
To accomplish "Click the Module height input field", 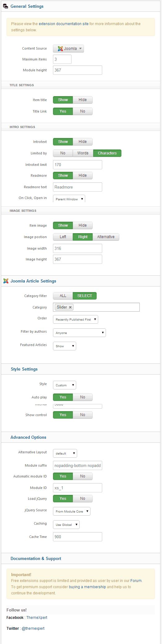I will point(77,70).
